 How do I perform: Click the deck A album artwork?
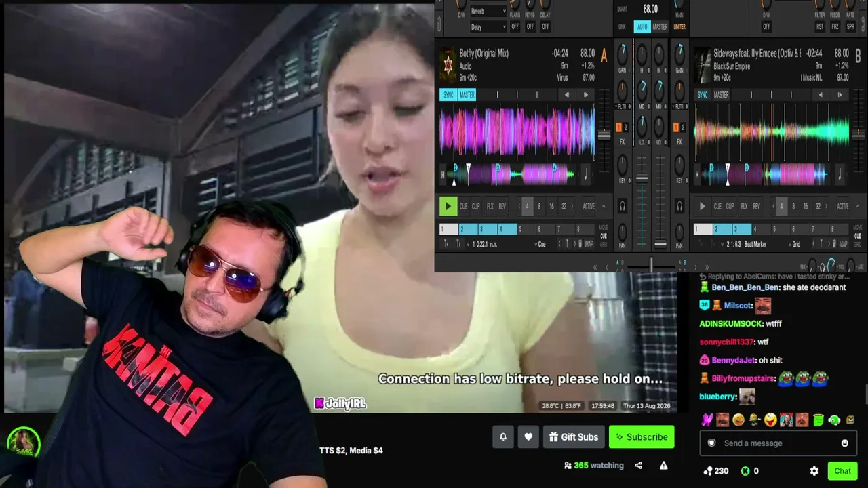pos(448,65)
